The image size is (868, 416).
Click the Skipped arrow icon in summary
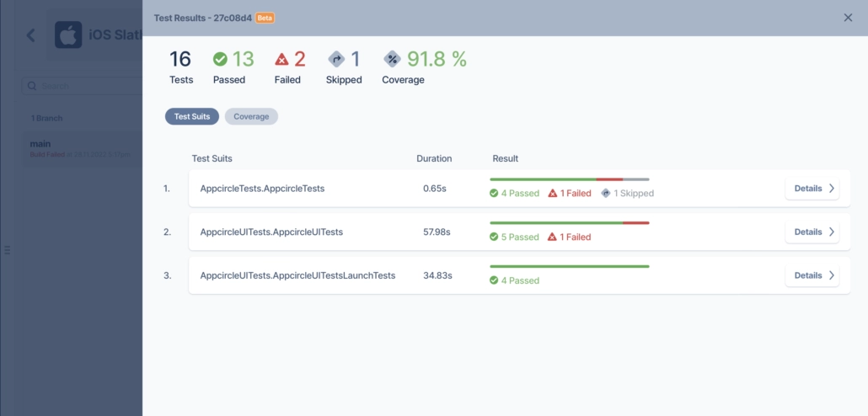pos(336,59)
